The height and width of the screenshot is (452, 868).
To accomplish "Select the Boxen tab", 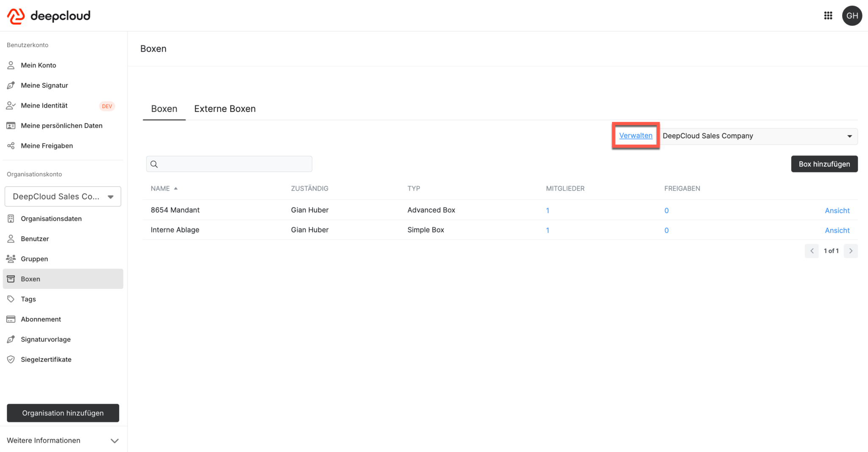I will [x=164, y=109].
